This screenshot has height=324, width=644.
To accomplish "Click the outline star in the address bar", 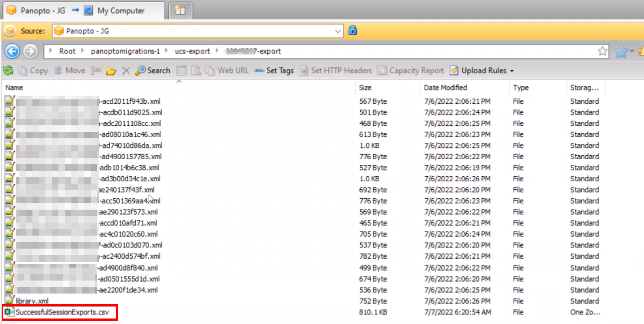I will click(603, 51).
